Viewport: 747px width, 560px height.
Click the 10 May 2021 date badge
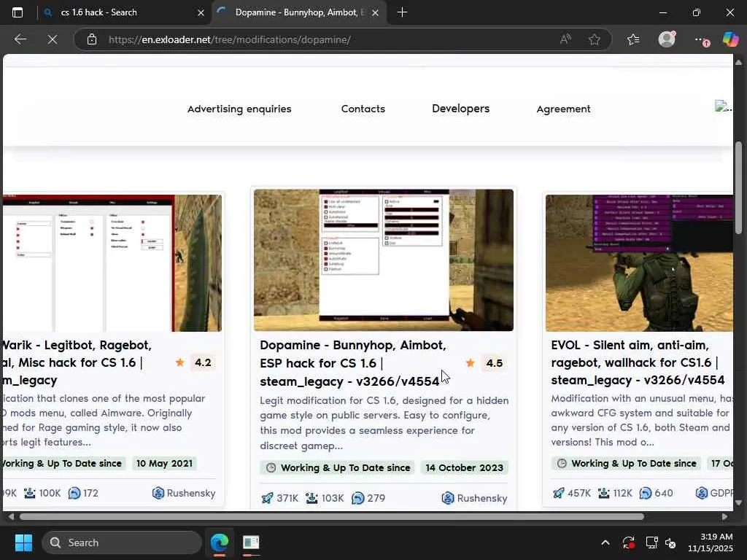click(164, 463)
